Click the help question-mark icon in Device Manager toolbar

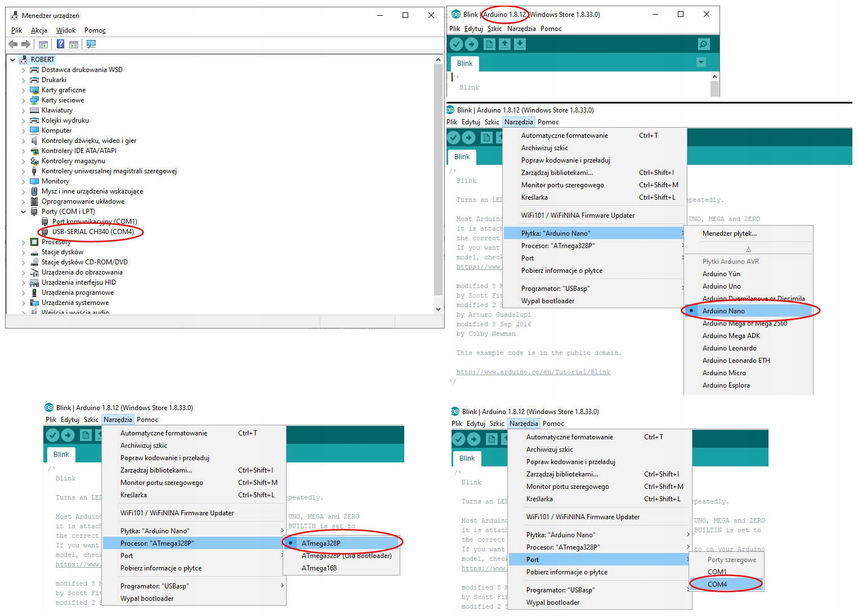60,44
